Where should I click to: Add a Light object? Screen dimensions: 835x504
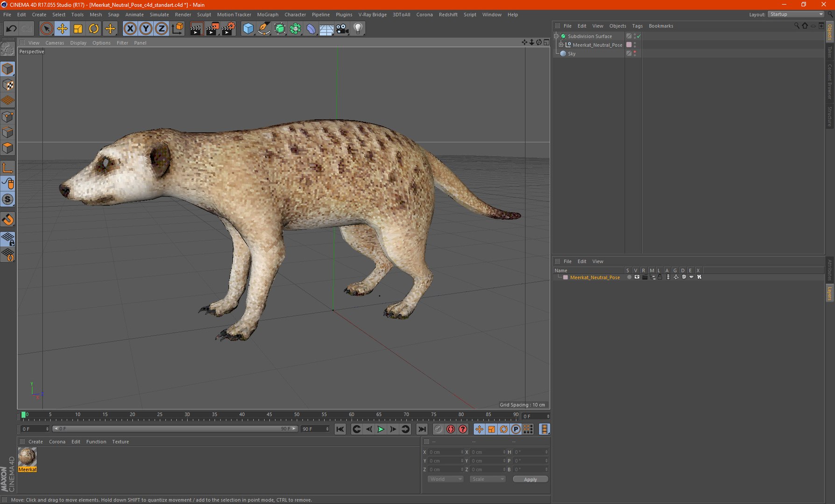click(x=358, y=29)
